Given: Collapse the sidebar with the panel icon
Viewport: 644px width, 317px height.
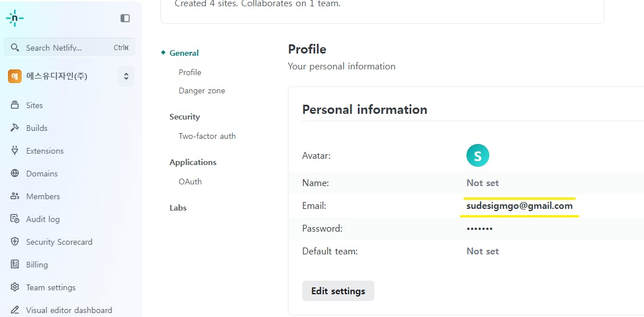Looking at the screenshot, I should 125,18.
